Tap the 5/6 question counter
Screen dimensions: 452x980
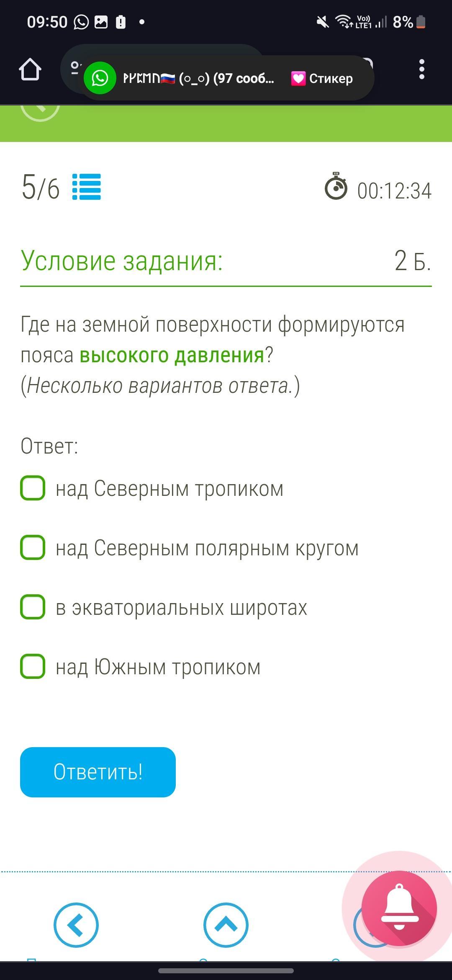(x=41, y=188)
